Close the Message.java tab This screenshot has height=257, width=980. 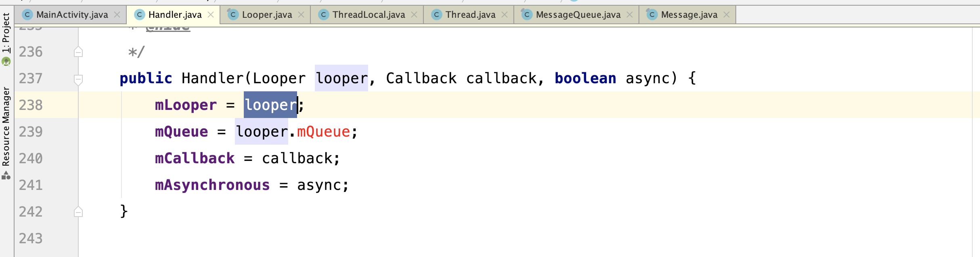(727, 15)
